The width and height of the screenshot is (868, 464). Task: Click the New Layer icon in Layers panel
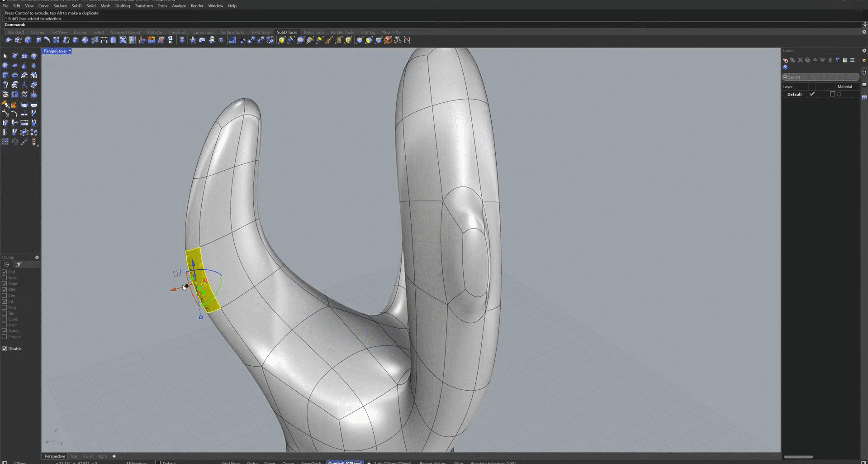point(786,60)
